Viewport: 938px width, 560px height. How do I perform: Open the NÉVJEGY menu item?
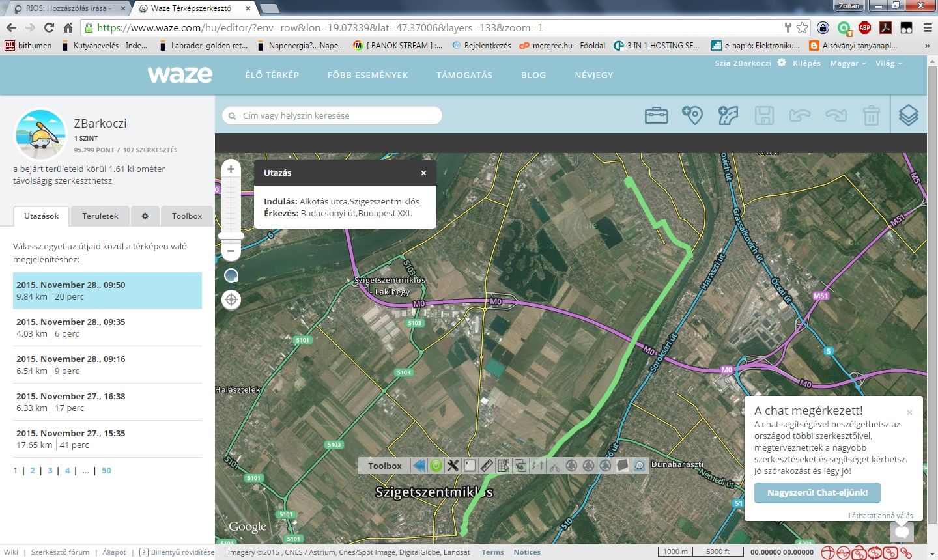(594, 75)
